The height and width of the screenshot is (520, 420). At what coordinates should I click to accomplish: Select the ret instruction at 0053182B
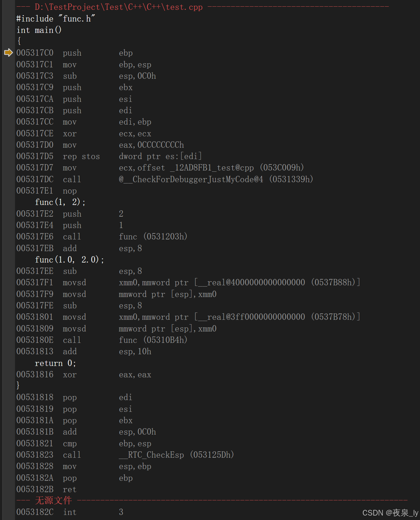coord(46,489)
